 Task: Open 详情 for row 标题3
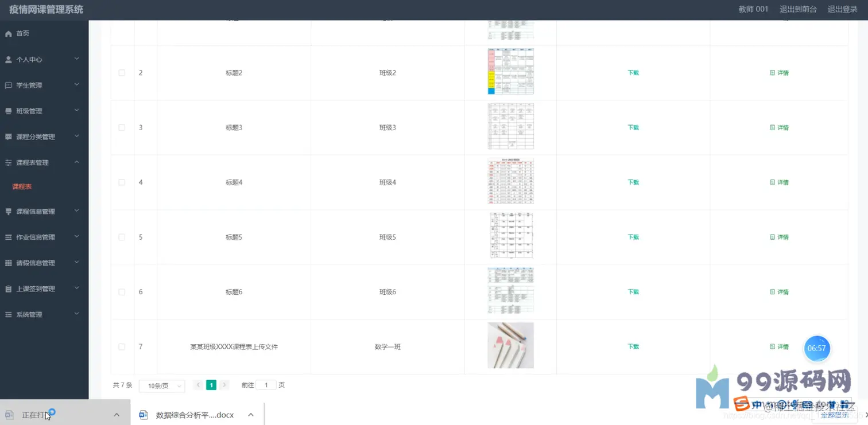click(779, 127)
